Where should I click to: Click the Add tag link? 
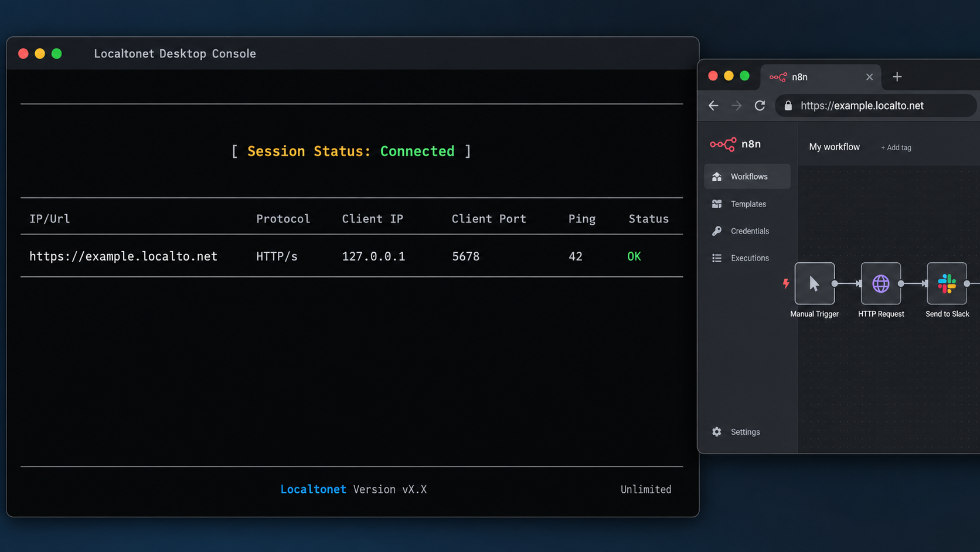click(896, 148)
